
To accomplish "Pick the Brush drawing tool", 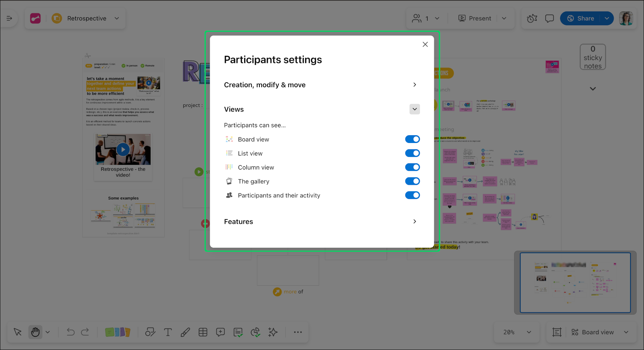I will click(x=185, y=332).
